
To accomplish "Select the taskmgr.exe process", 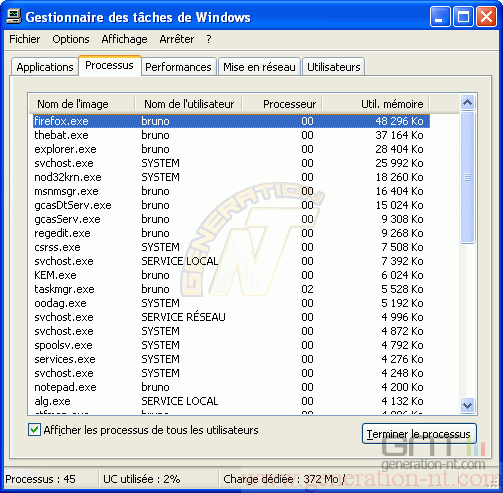I will (x=231, y=289).
